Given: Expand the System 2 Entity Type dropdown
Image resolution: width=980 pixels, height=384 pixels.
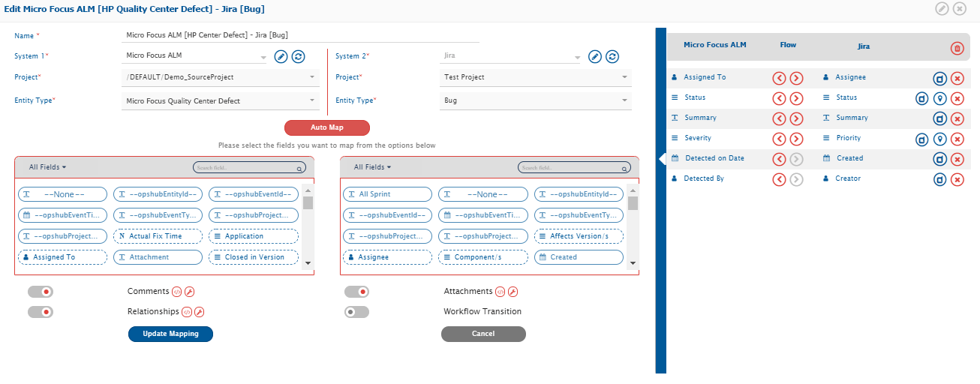Looking at the screenshot, I should 536,100.
